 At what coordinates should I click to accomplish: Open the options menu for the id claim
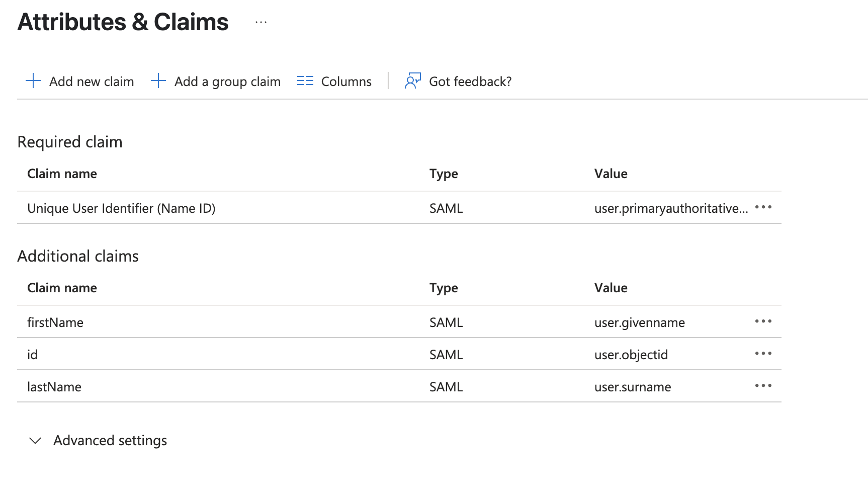(x=763, y=354)
